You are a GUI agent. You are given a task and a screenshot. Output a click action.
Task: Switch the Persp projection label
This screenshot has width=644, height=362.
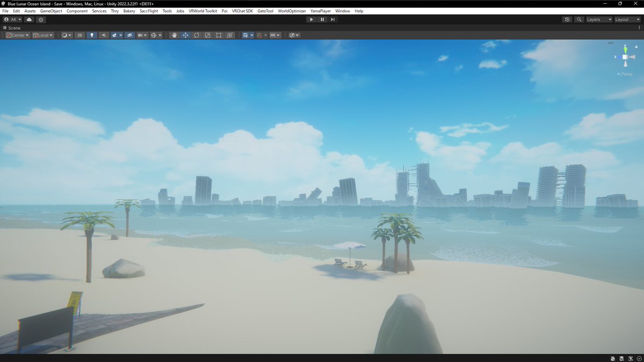click(x=625, y=74)
